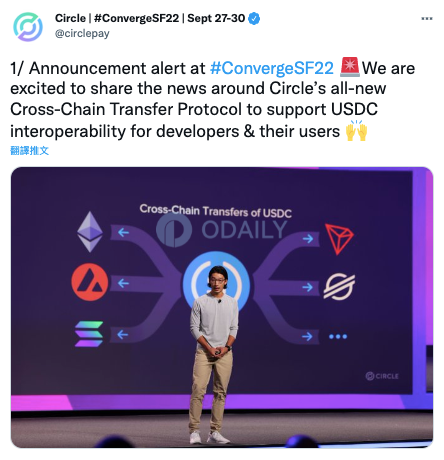Image resolution: width=444 pixels, height=460 pixels.
Task: Click the red siren emoji
Action: (350, 67)
